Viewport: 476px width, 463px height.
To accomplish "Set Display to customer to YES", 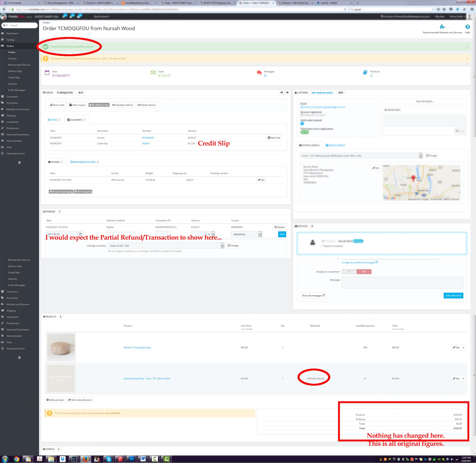I will click(x=349, y=272).
